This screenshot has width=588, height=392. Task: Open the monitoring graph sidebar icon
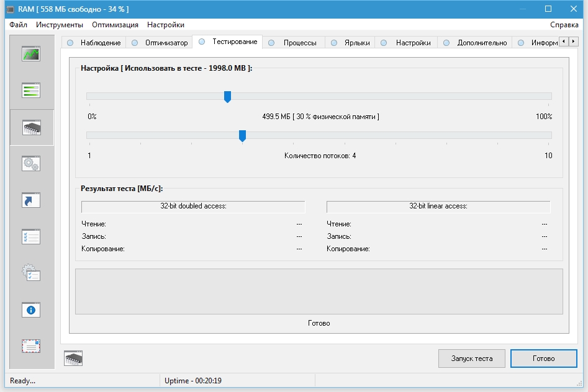click(31, 54)
